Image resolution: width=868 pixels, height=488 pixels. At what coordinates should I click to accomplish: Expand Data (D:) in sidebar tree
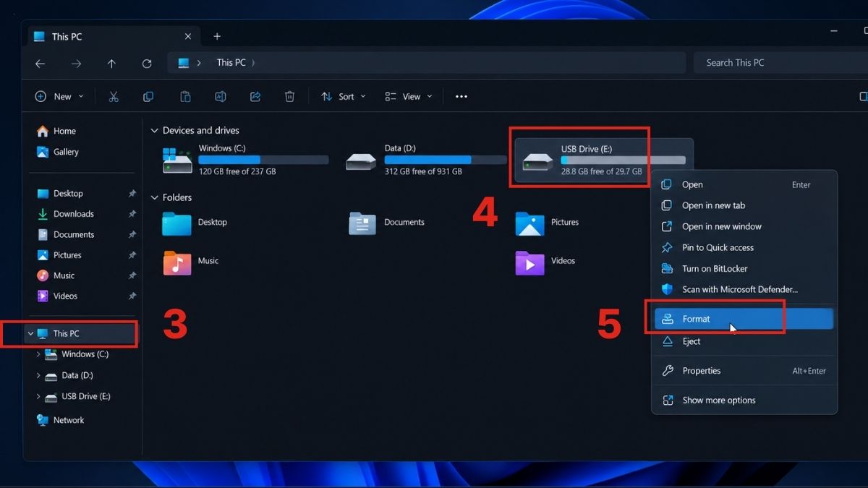point(39,375)
